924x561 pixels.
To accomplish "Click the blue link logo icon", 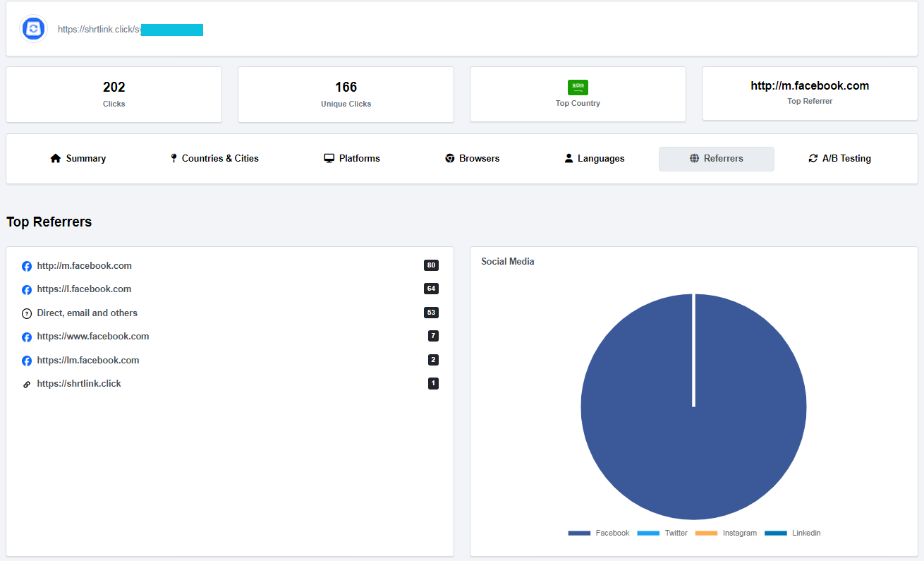I will tap(33, 29).
